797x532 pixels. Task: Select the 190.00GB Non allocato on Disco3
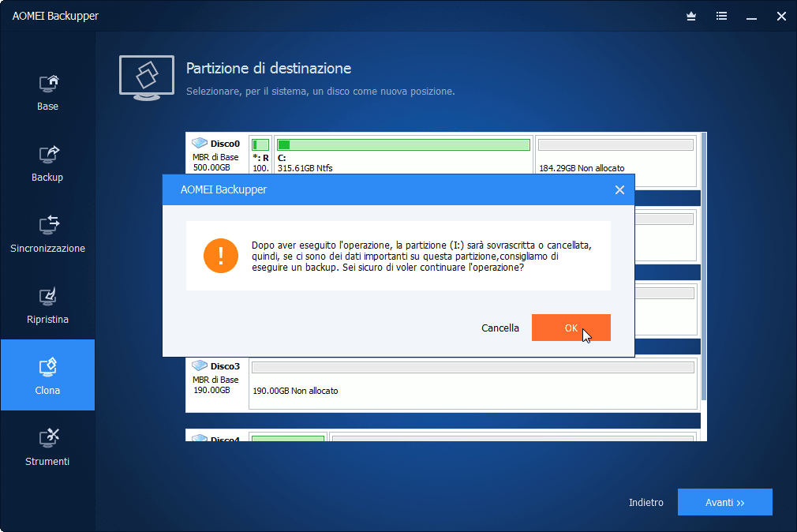[473, 384]
